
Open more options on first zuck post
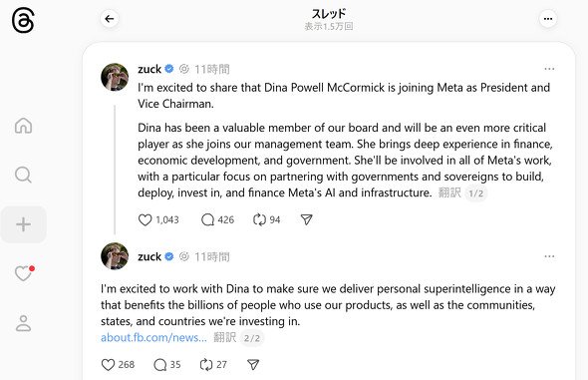549,69
